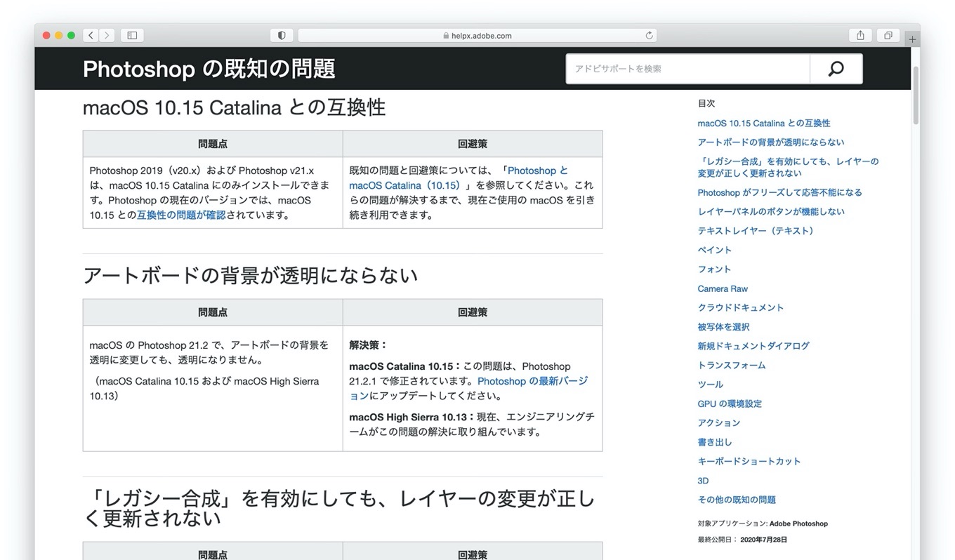Click 最終公開日 2020年7月28日 date text
955x560 pixels.
[742, 540]
